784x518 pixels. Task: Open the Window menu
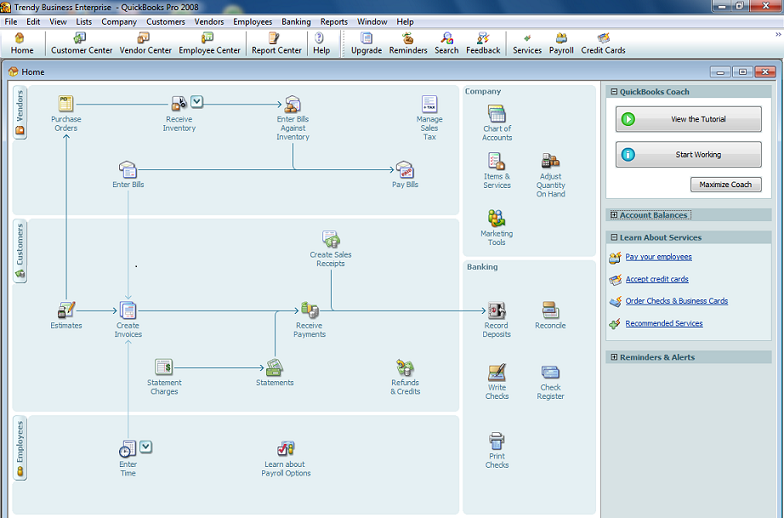pos(372,22)
